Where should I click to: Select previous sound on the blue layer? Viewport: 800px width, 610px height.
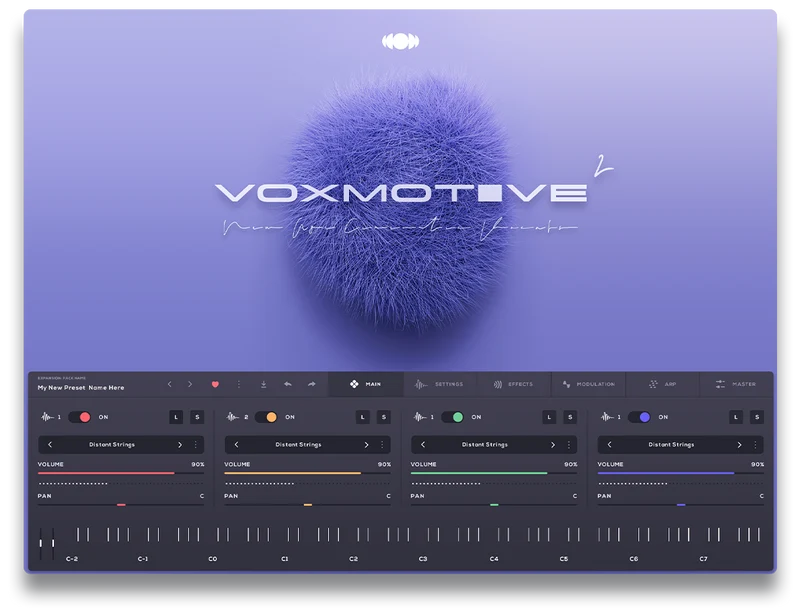[609, 445]
